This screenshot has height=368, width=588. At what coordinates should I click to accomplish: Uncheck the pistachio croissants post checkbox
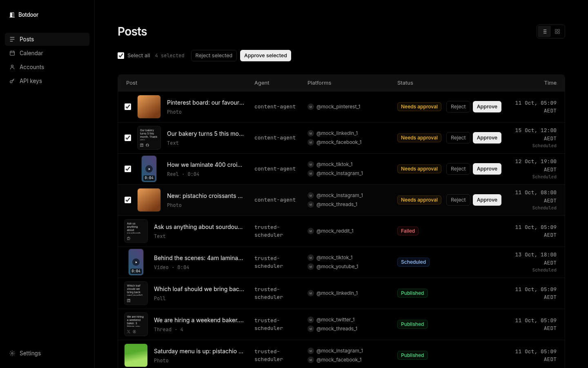128,200
